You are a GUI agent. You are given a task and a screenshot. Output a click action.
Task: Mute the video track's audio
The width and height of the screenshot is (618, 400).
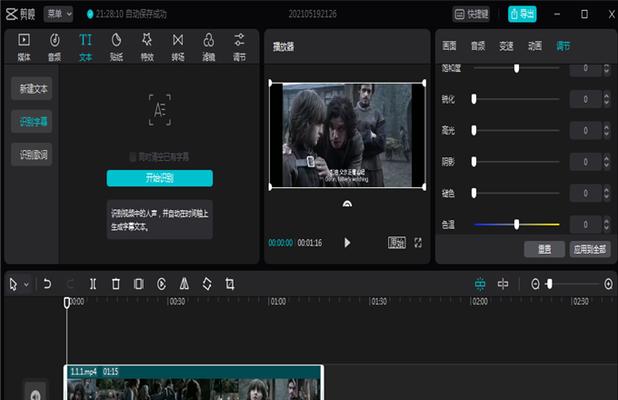coord(35,394)
